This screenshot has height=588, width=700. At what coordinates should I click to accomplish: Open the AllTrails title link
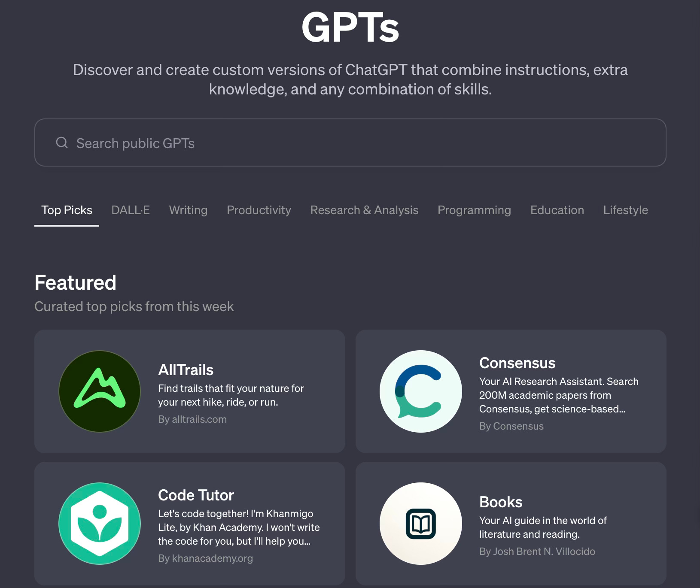186,370
